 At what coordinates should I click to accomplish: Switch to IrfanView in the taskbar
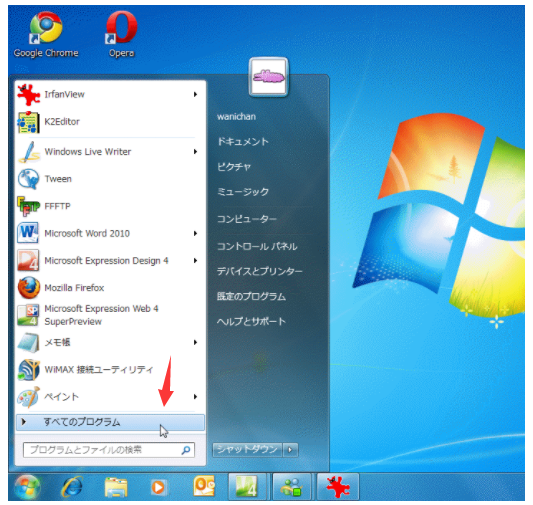pyautogui.click(x=338, y=487)
